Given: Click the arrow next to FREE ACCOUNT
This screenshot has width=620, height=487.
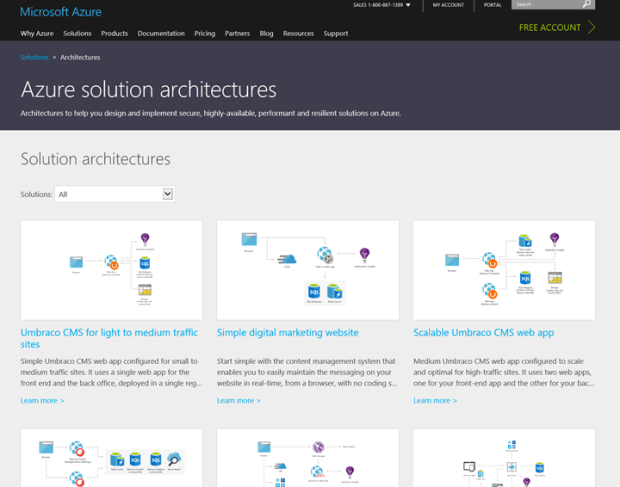Looking at the screenshot, I should [x=591, y=27].
